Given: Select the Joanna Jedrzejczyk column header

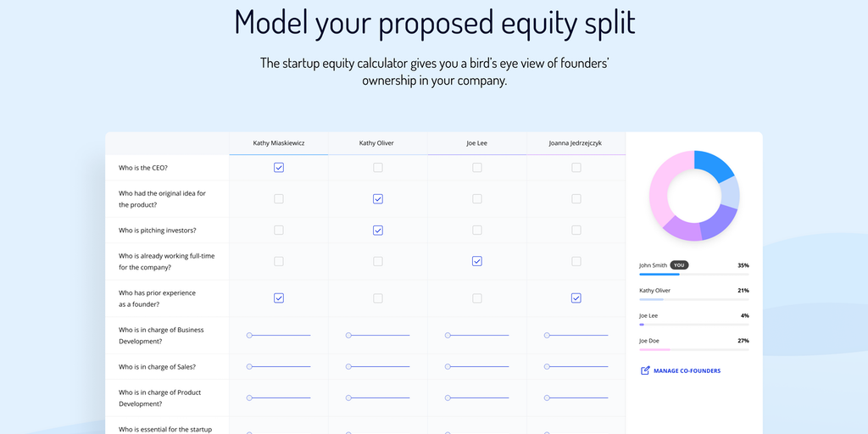Looking at the screenshot, I should tap(576, 143).
